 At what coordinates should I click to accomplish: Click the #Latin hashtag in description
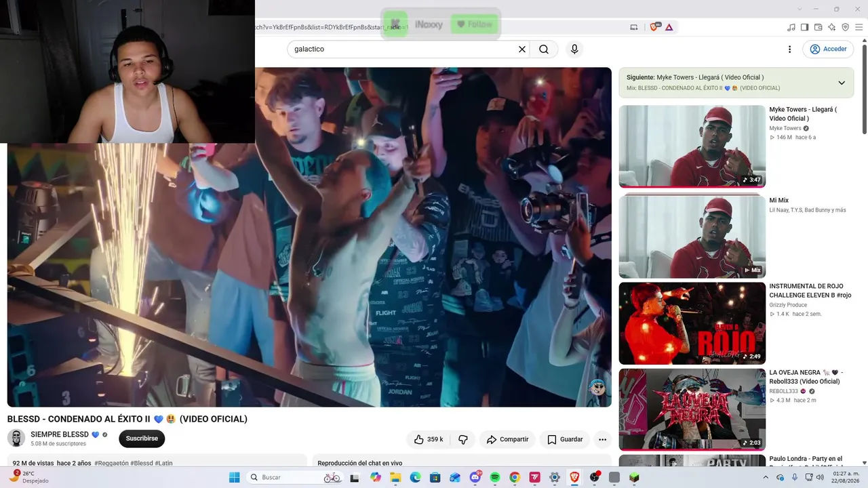tap(163, 464)
